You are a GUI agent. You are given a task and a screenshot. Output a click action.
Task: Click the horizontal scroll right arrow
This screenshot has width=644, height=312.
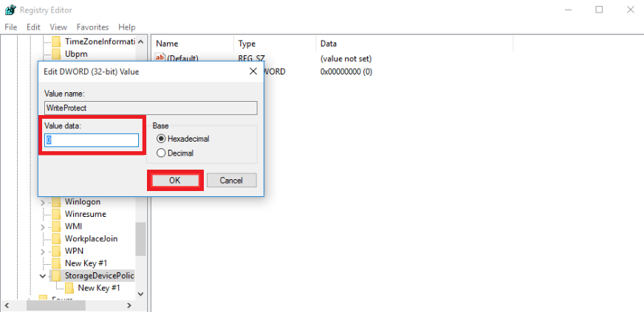click(x=129, y=306)
